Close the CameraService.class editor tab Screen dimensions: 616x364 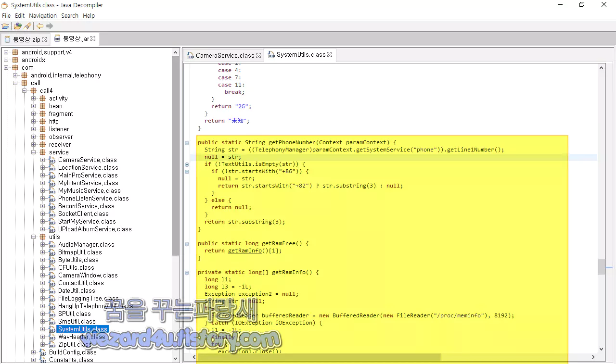pyautogui.click(x=258, y=55)
